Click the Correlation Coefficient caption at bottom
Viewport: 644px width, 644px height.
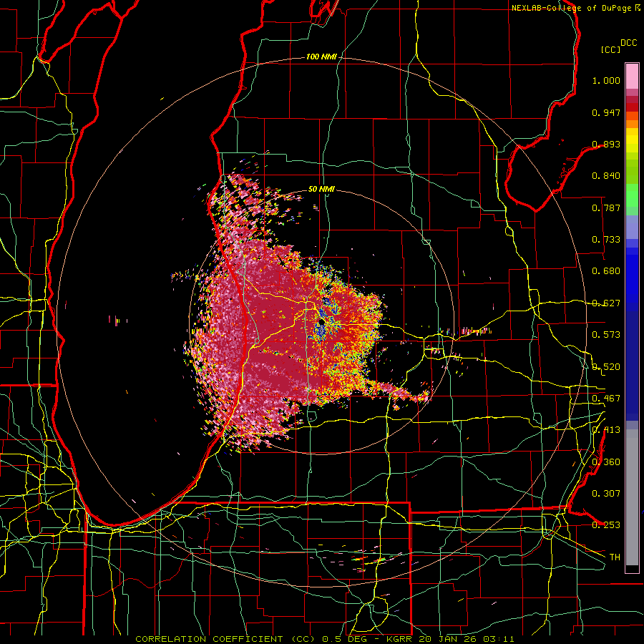click(x=325, y=639)
